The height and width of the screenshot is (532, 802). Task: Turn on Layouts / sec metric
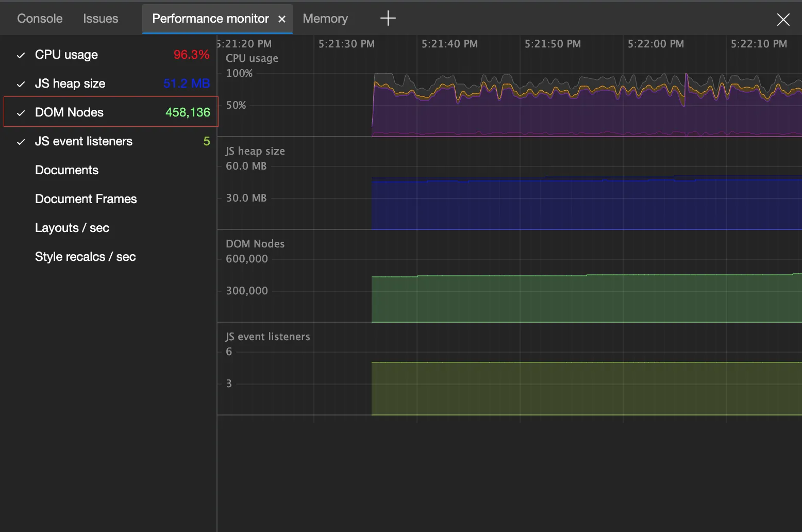pos(72,228)
